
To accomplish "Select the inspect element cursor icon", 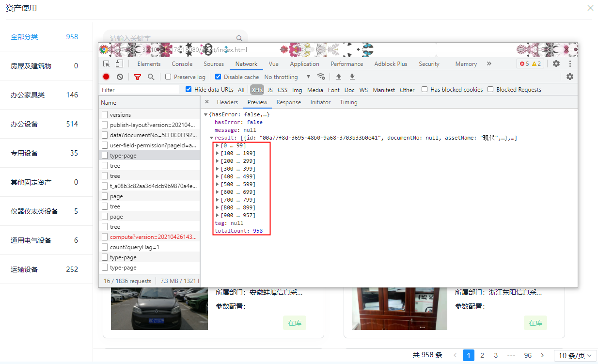I will pyautogui.click(x=107, y=63).
